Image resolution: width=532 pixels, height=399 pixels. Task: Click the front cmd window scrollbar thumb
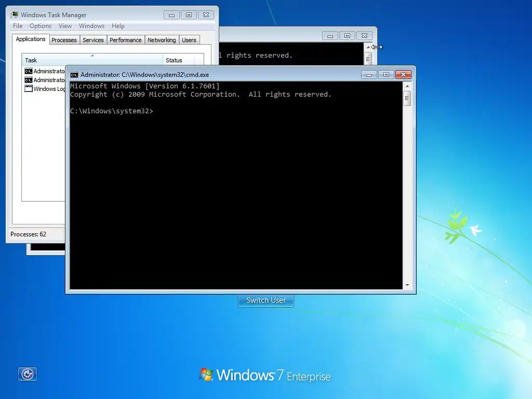[407, 98]
